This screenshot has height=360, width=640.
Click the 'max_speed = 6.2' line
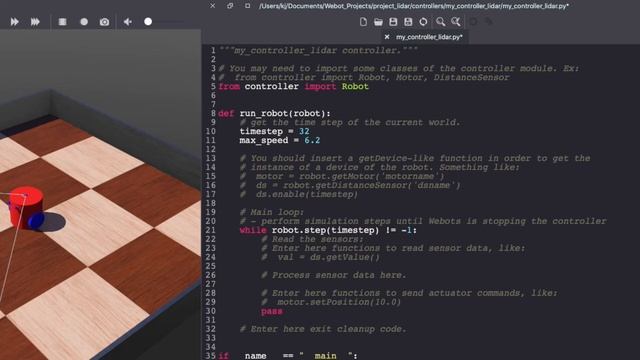click(280, 140)
